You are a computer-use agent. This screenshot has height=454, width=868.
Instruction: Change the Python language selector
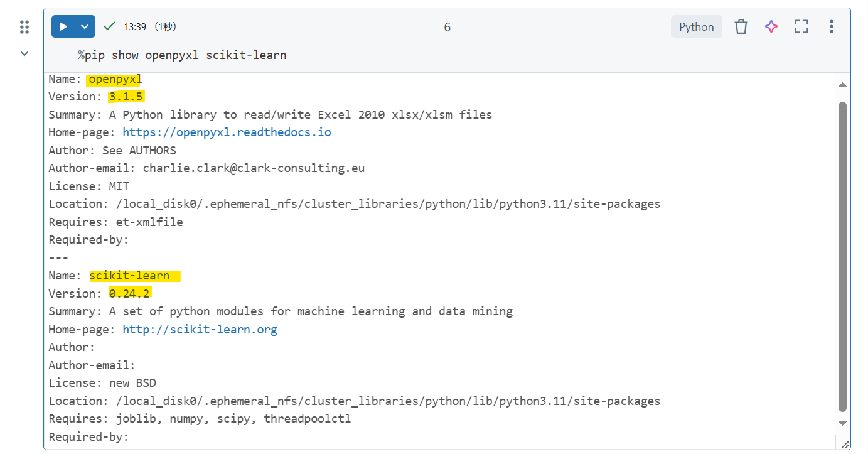pyautogui.click(x=697, y=27)
